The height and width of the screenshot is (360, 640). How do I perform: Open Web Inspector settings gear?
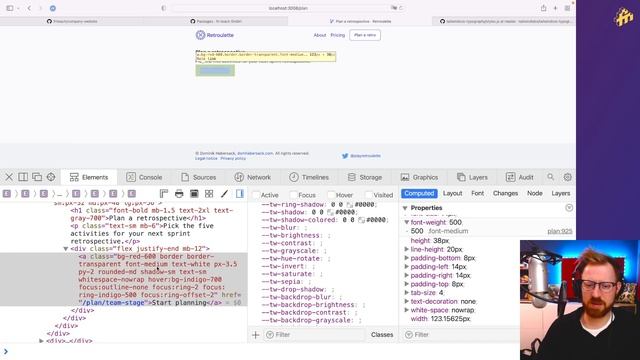[x=567, y=177]
